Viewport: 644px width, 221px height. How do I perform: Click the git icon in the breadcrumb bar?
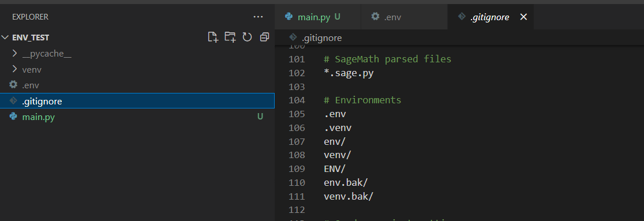(x=293, y=38)
